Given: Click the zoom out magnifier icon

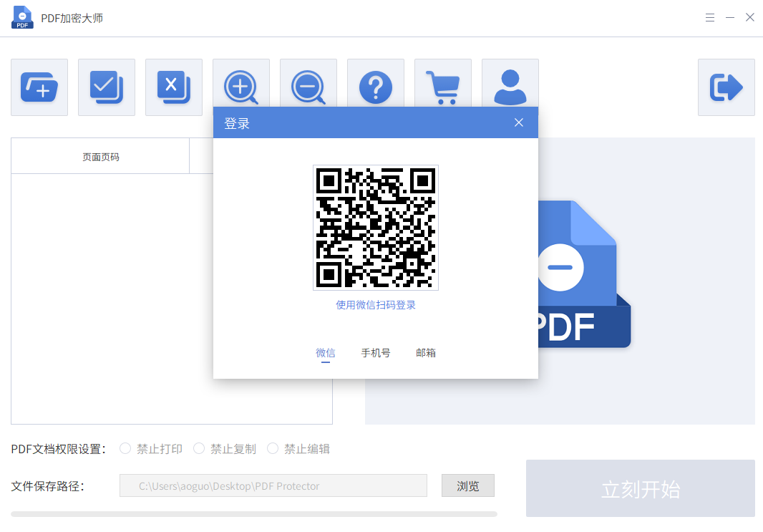Looking at the screenshot, I should pyautogui.click(x=308, y=87).
